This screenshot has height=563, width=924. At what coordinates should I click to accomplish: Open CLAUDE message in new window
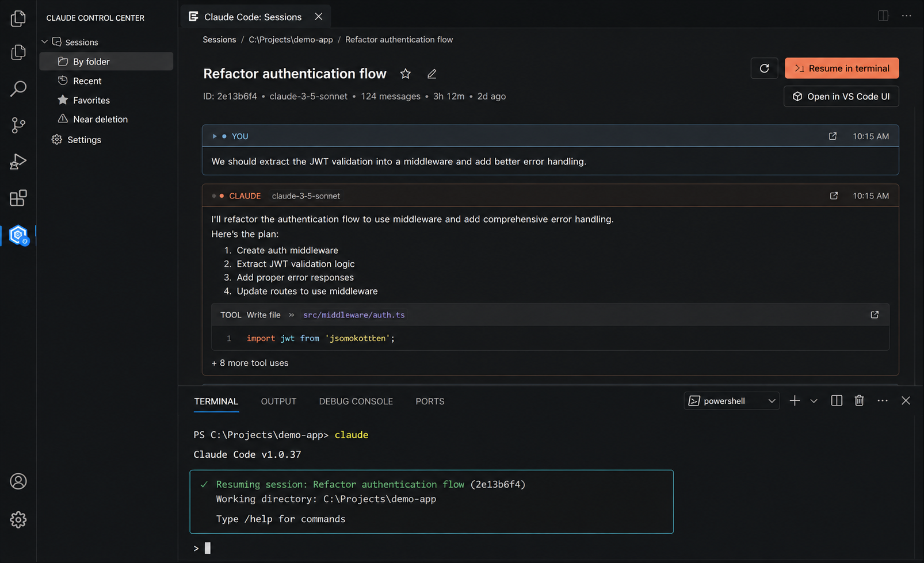pyautogui.click(x=834, y=196)
